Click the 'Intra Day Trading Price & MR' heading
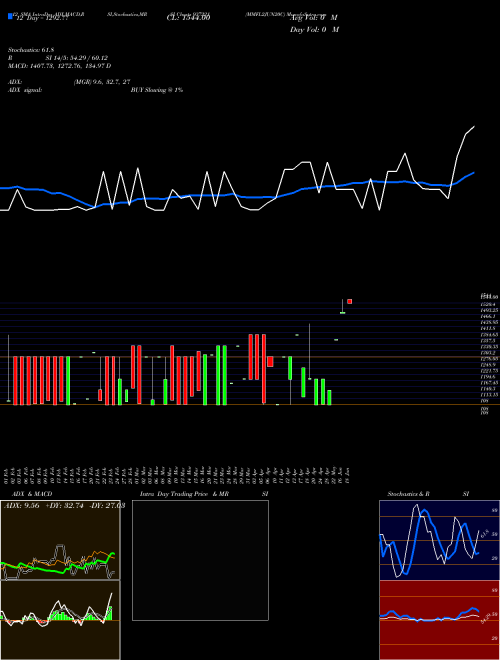 184,494
